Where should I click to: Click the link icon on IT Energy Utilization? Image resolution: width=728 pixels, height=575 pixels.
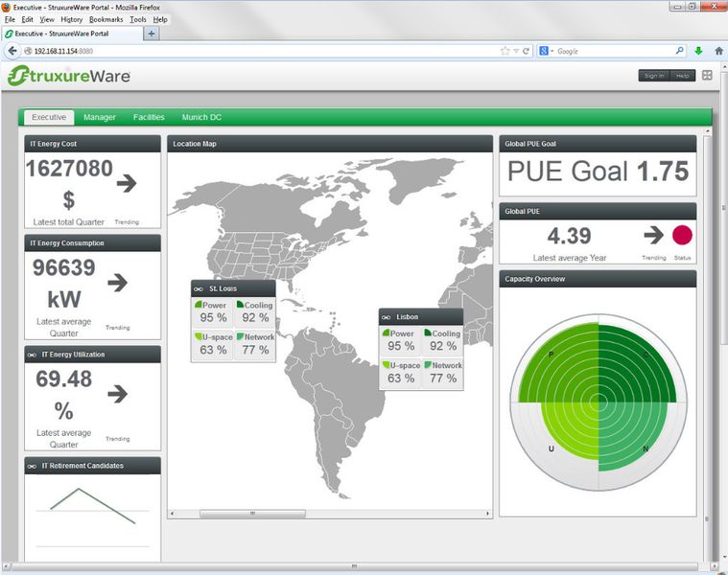click(x=32, y=355)
